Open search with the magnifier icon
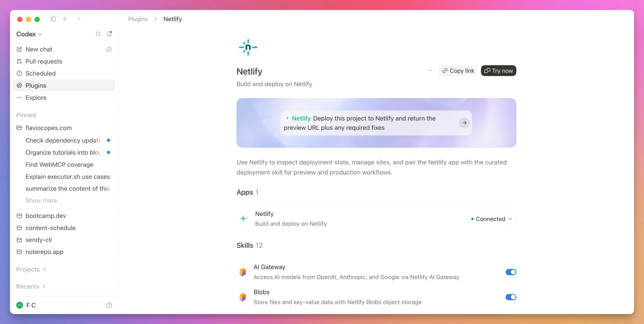This screenshot has width=644, height=324. pos(98,34)
